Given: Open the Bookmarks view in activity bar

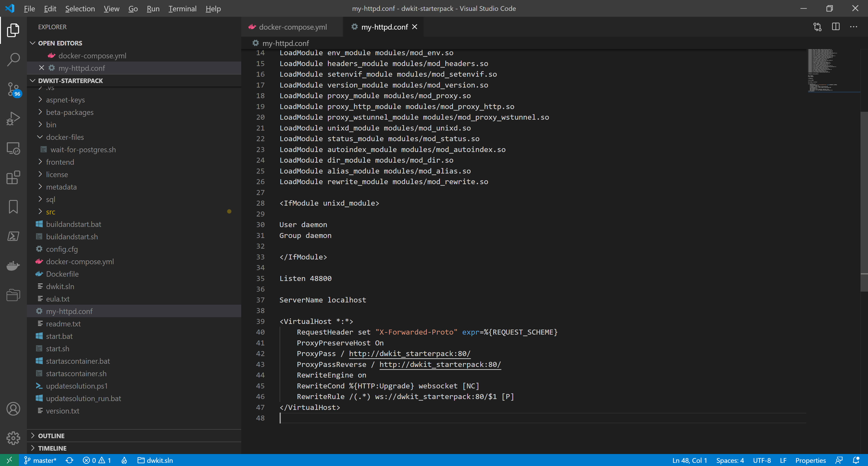Looking at the screenshot, I should pos(13,207).
